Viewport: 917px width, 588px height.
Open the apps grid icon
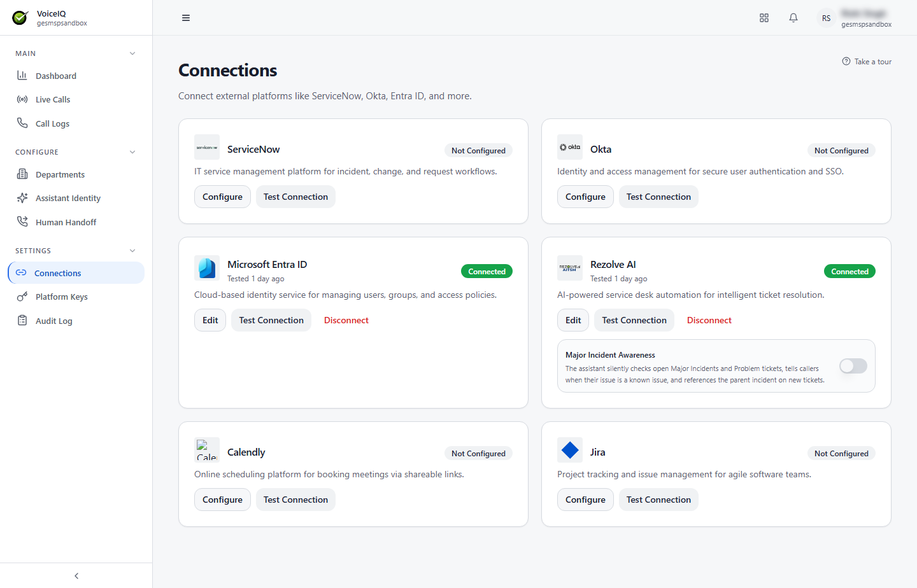point(764,18)
